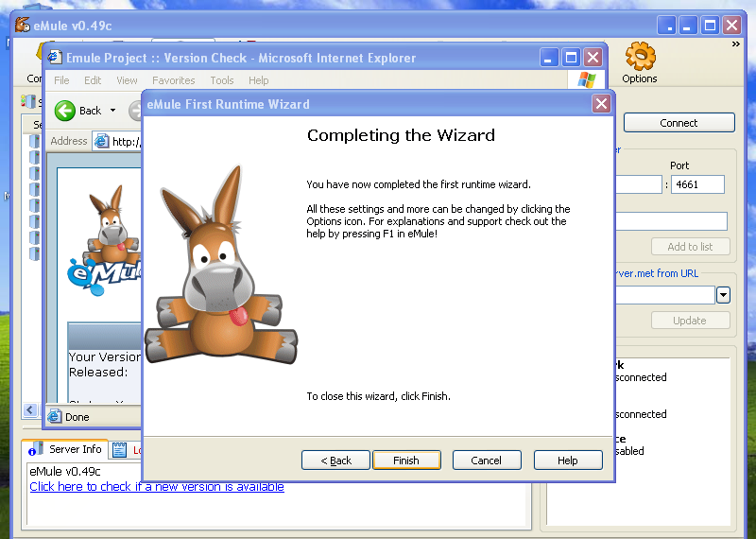Close the eMule First Runtime Wizard dialog
Screen dimensions: 756x539
pyautogui.click(x=601, y=104)
